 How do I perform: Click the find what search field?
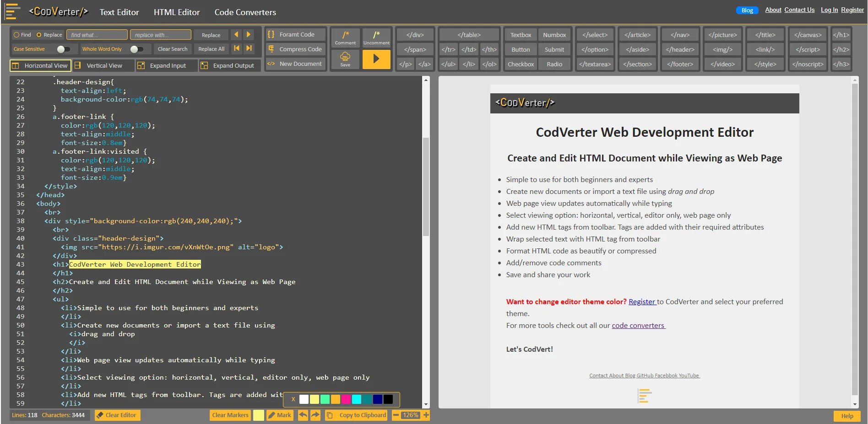point(97,34)
